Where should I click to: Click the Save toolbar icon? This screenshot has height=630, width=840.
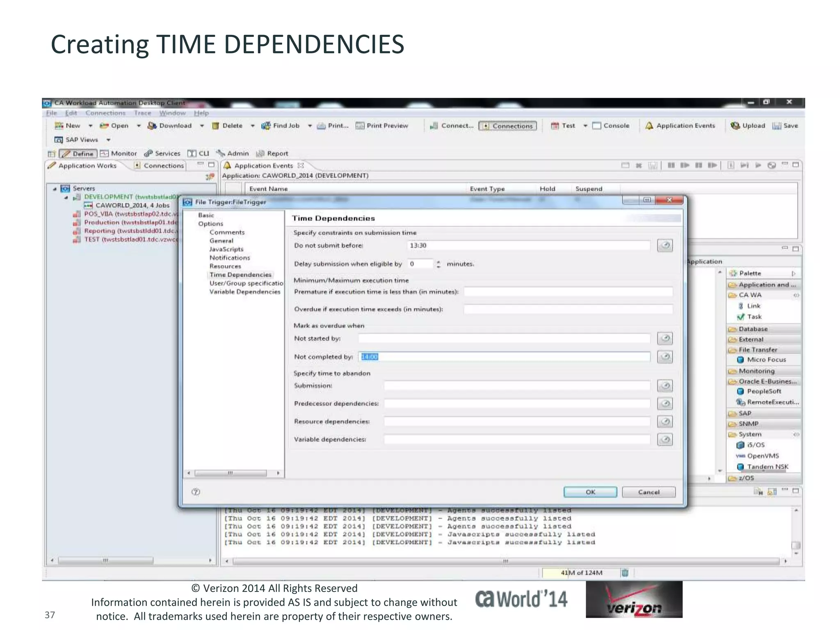(x=777, y=126)
